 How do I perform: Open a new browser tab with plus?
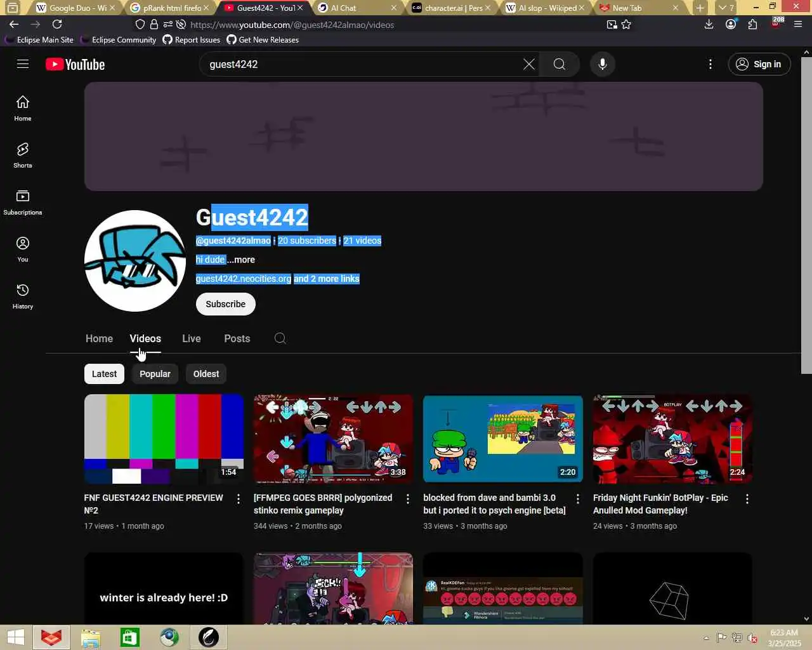pos(700,8)
